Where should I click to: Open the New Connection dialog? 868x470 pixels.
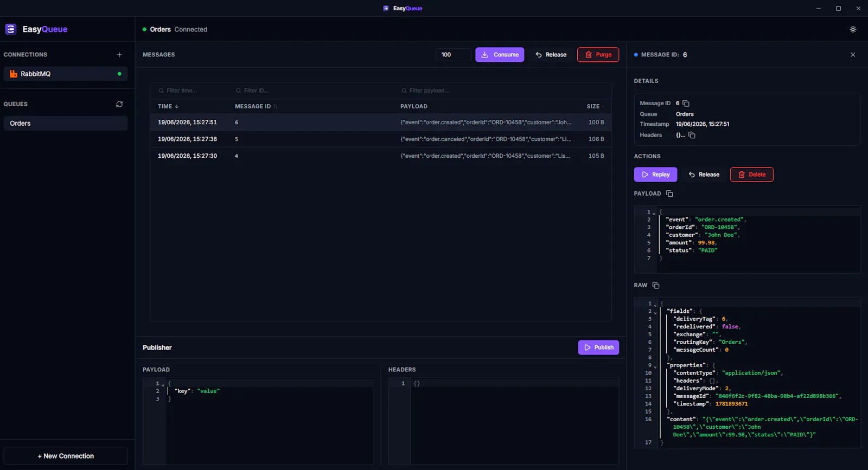66,456
